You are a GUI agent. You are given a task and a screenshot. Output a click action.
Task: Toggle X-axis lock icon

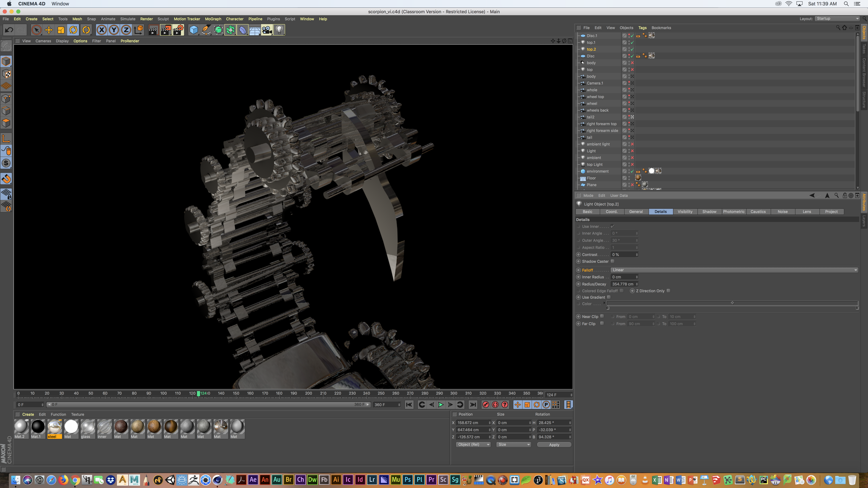[101, 30]
